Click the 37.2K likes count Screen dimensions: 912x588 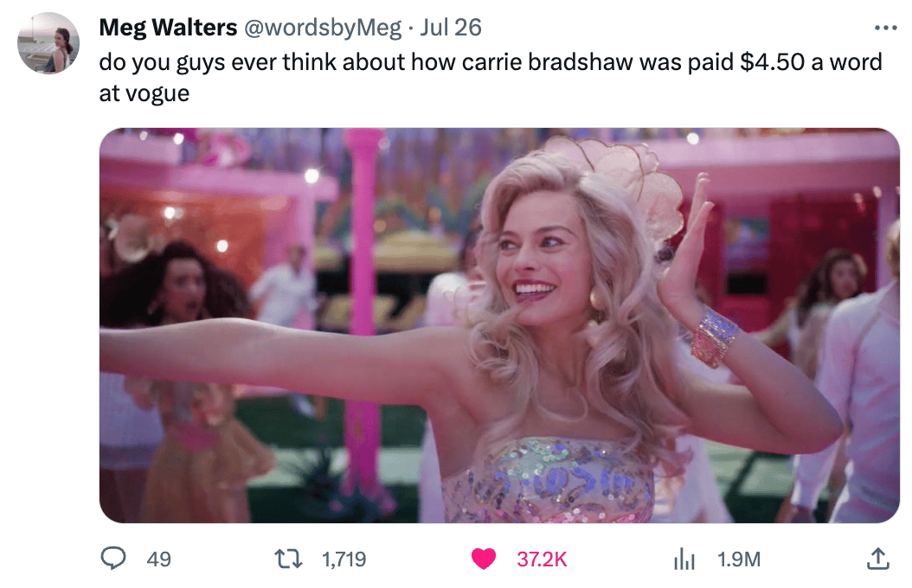542,559
